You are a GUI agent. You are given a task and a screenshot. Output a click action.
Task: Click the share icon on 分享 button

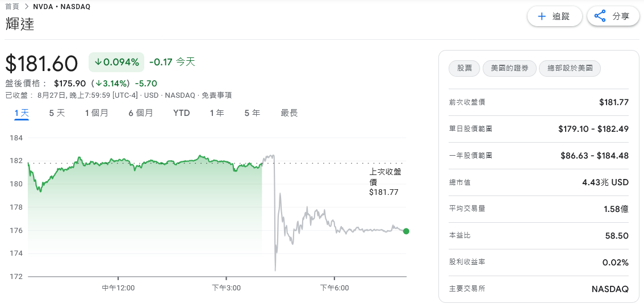point(600,16)
